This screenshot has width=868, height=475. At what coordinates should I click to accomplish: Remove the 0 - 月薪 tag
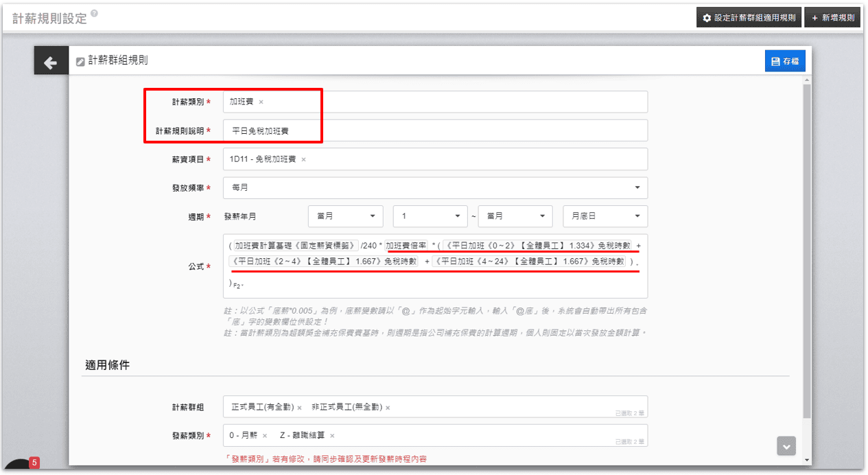coord(265,436)
